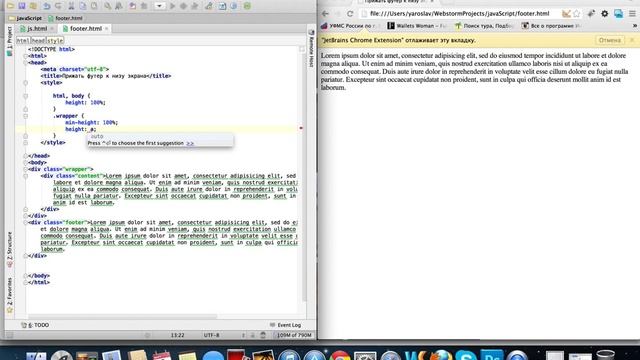Click the Redo arrow in WebStorm toolbar
The height and width of the screenshot is (360, 640).
[x=58, y=6]
